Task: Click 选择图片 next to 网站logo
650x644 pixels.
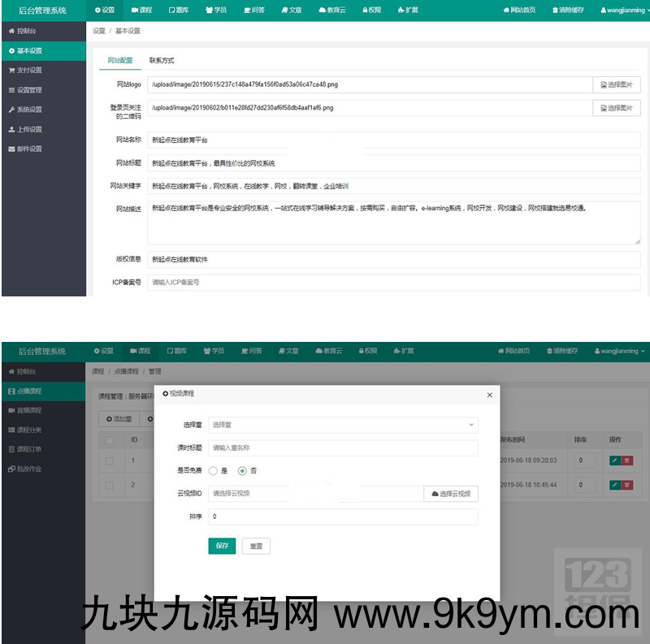Action: click(615, 84)
